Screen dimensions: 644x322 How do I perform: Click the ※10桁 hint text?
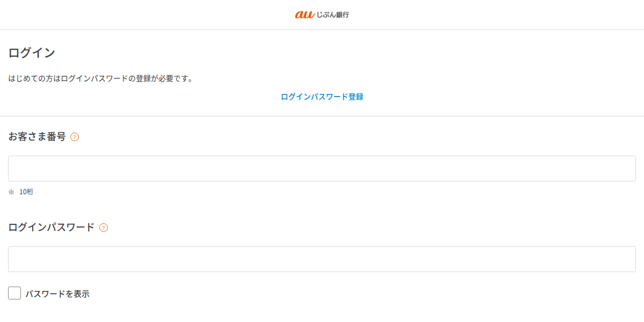coord(20,192)
